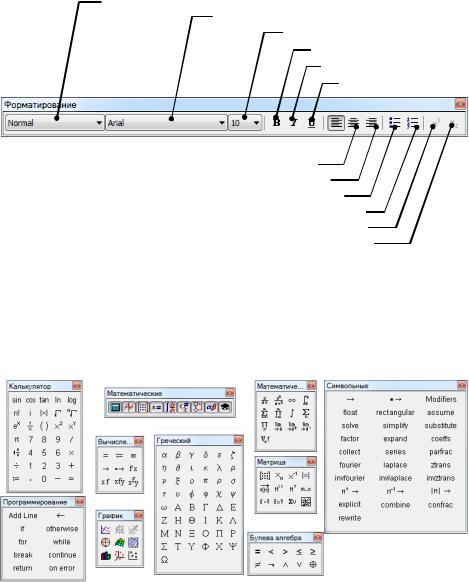Viewport: 469px width, 582px height.
Task: Toggle Italic formatting
Action: tap(293, 122)
